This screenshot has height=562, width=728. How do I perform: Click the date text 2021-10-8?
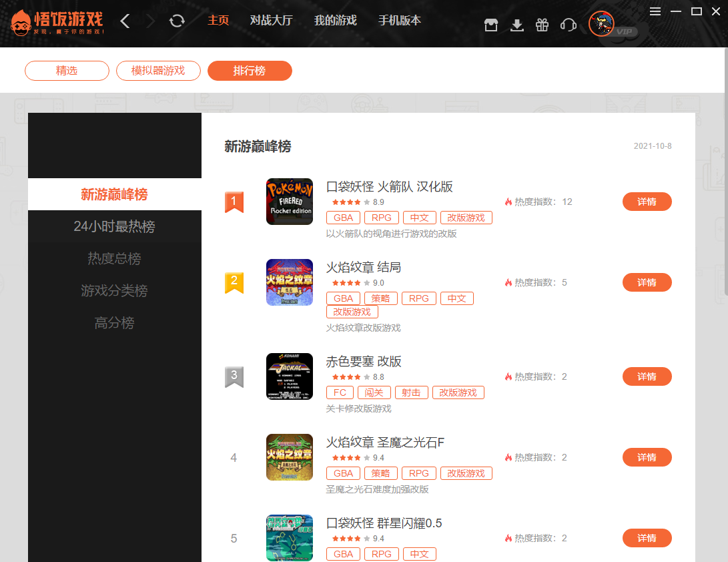pyautogui.click(x=653, y=146)
